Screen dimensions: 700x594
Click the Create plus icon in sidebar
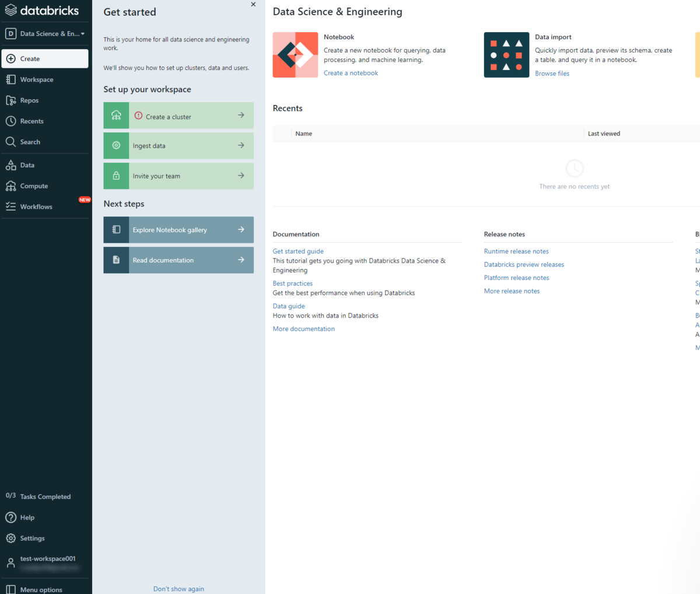pos(11,59)
